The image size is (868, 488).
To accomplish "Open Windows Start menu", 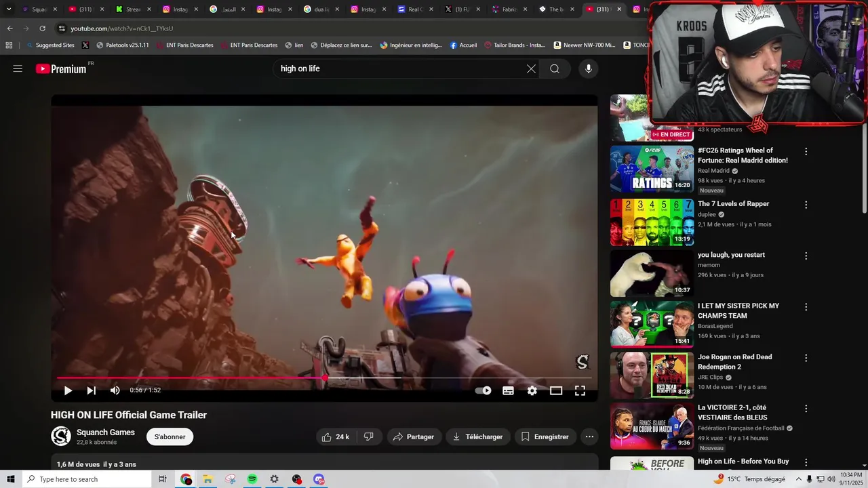I will coord(10,479).
